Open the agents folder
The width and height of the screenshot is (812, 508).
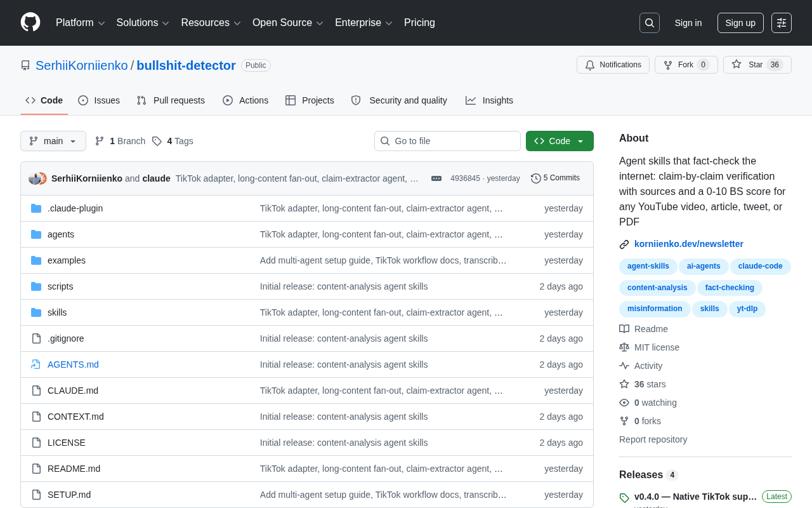pos(61,234)
